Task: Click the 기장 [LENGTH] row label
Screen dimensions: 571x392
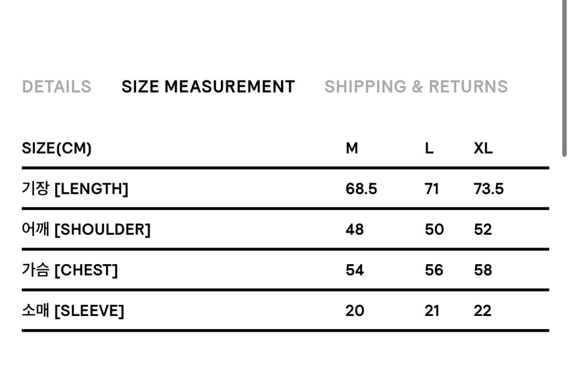Action: [75, 189]
